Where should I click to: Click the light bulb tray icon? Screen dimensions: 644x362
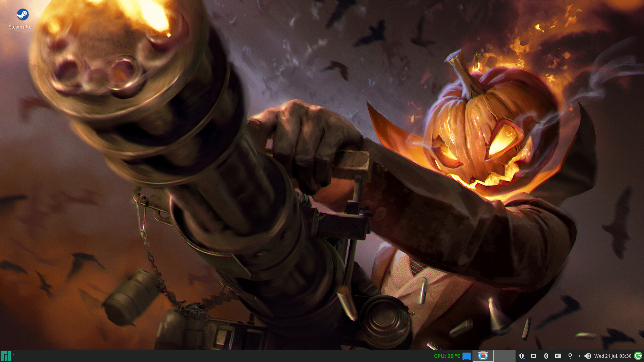570,356
